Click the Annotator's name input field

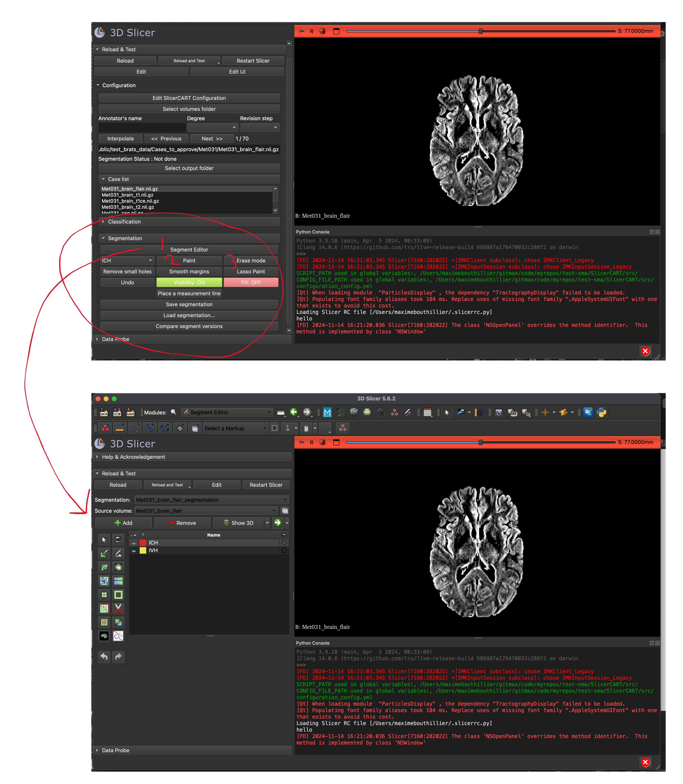(142, 127)
